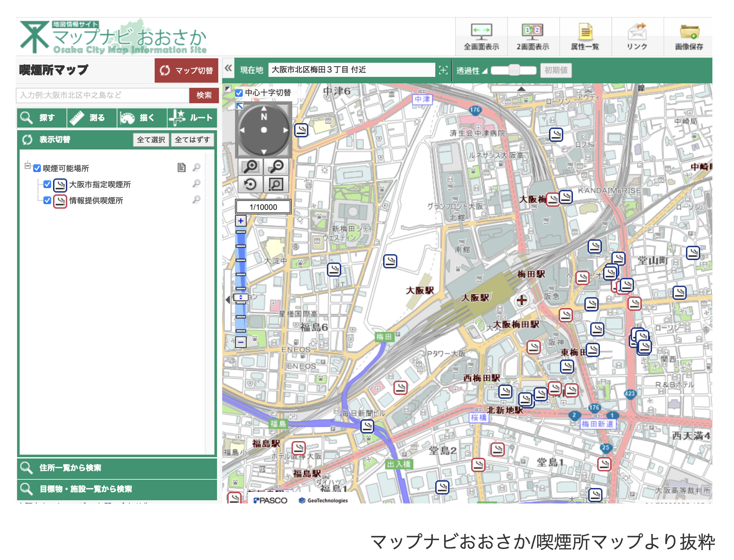Click the address search input field
Image resolution: width=734 pixels, height=560 pixels.
tap(102, 95)
